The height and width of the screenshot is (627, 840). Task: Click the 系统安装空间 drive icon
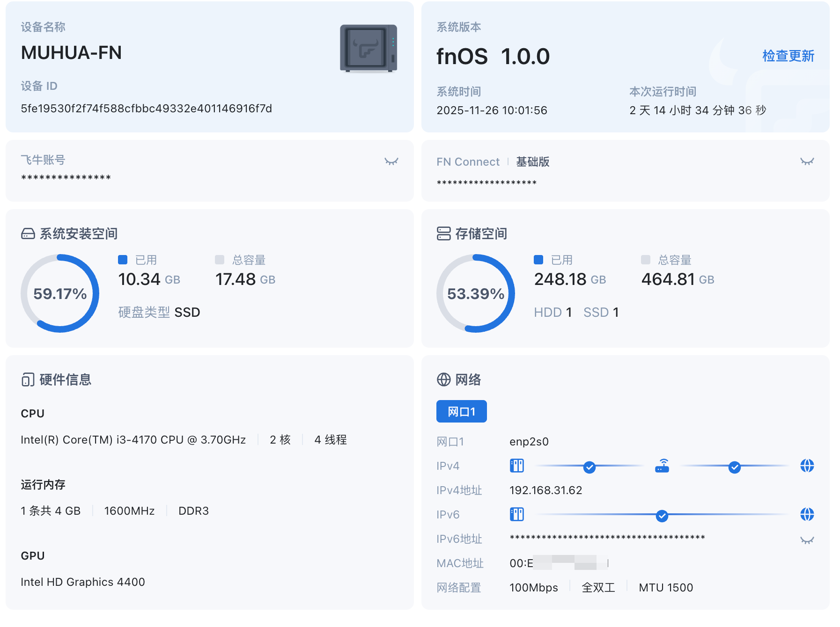click(28, 233)
